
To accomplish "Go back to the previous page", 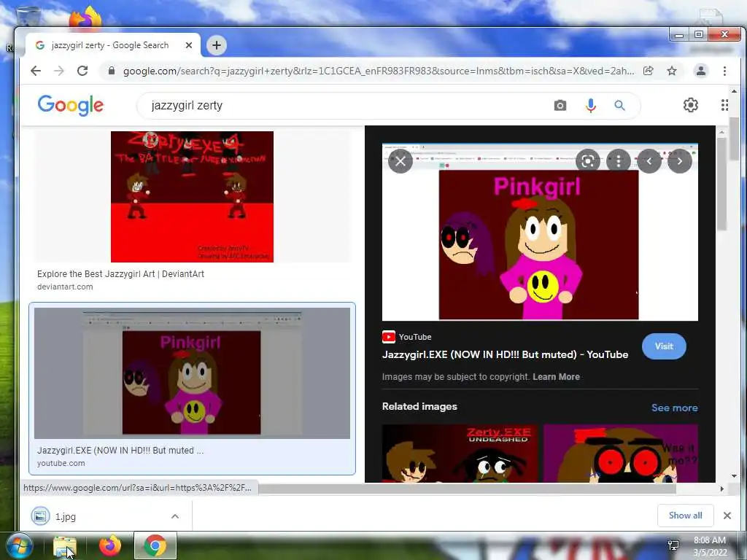I will click(36, 71).
